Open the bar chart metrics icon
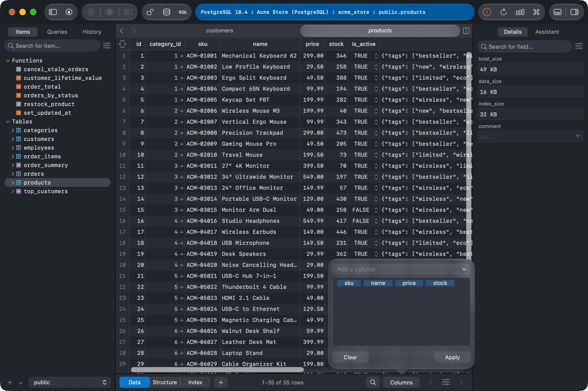588x391 pixels. (x=520, y=12)
